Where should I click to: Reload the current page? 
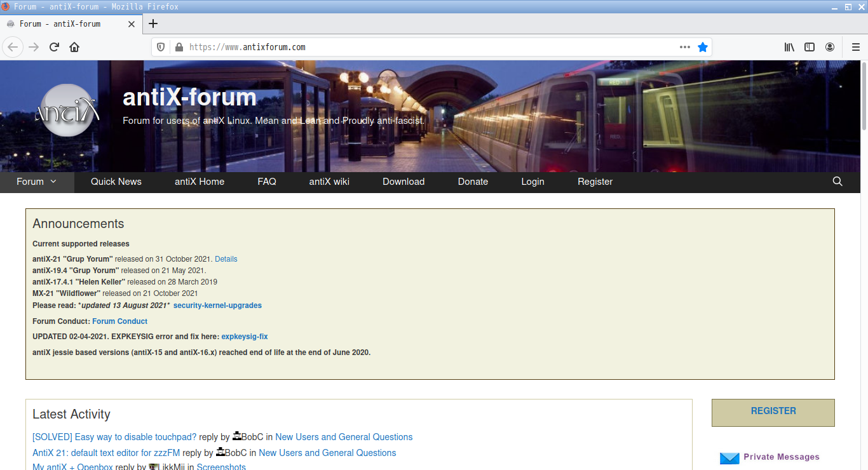(54, 47)
